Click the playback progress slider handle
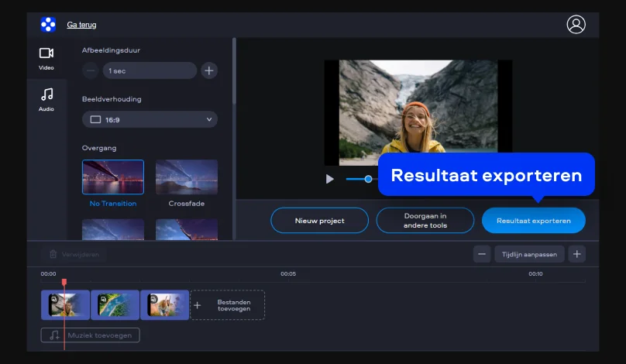The width and height of the screenshot is (626, 364). pyautogui.click(x=368, y=179)
